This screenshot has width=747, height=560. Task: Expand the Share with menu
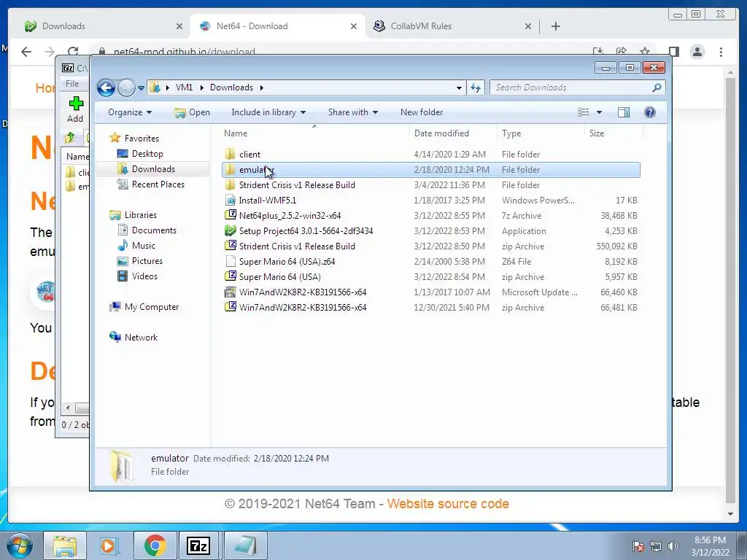352,112
